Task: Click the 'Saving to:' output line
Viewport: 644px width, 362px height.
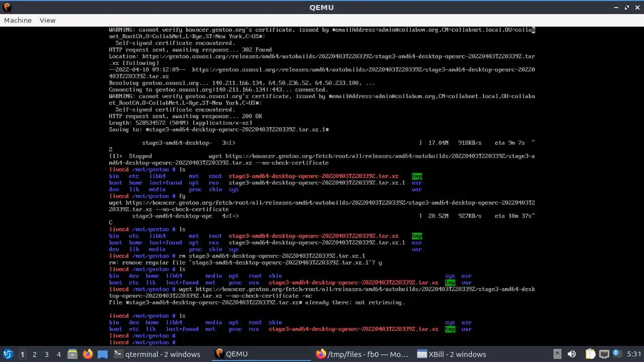Action: coord(219,129)
